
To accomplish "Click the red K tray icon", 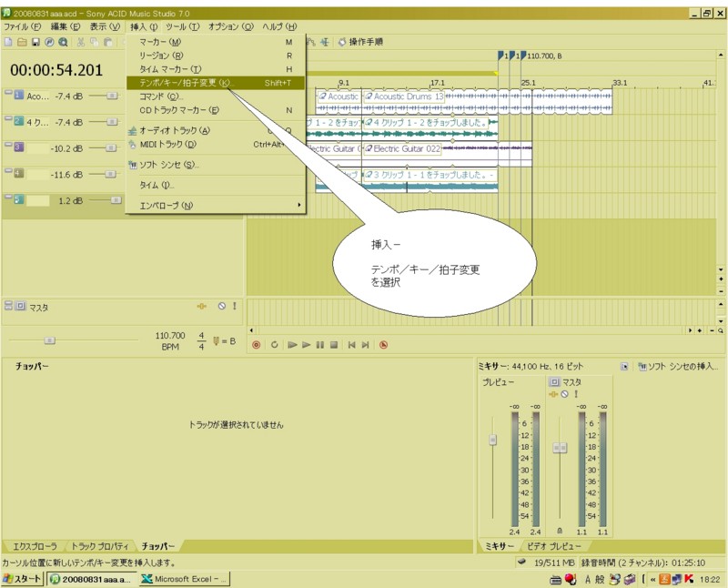I will tap(689, 579).
